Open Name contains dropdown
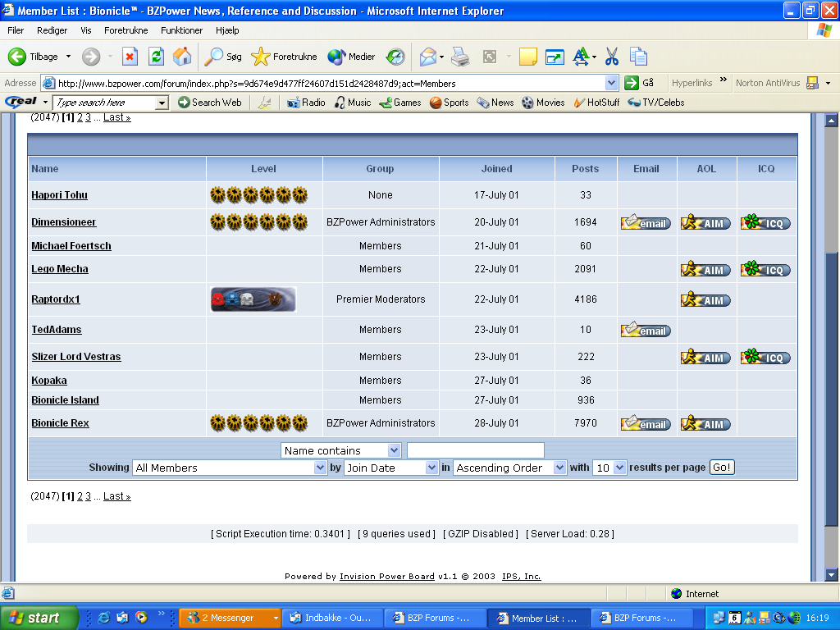840x630 pixels. 340,450
